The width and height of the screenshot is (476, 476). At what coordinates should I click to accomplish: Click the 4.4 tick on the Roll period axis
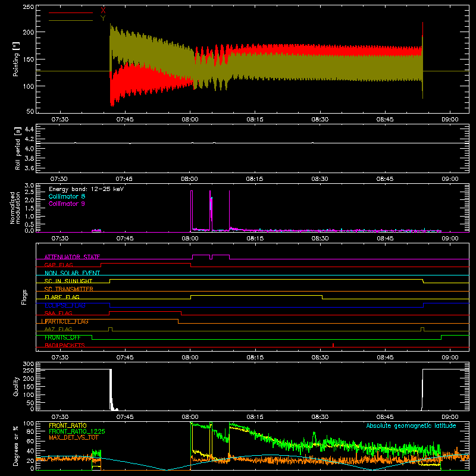pyautogui.click(x=29, y=129)
